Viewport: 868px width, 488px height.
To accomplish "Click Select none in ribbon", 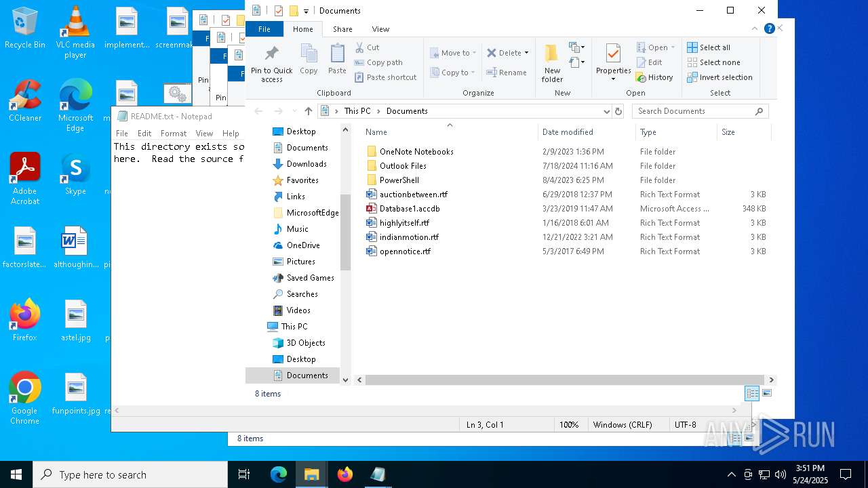I will tap(713, 62).
